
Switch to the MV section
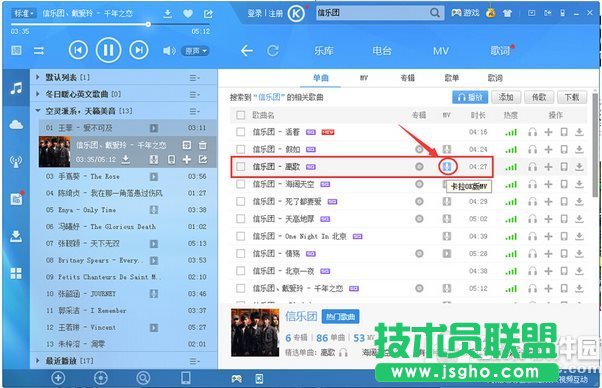tap(441, 51)
